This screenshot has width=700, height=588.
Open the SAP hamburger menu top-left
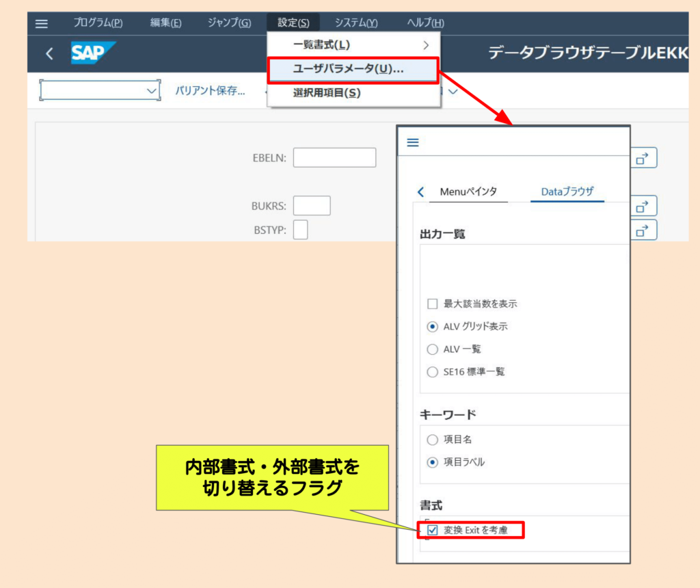pyautogui.click(x=40, y=22)
